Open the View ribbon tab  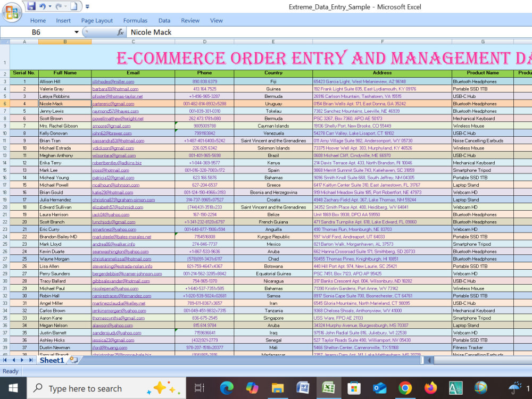coord(216,21)
